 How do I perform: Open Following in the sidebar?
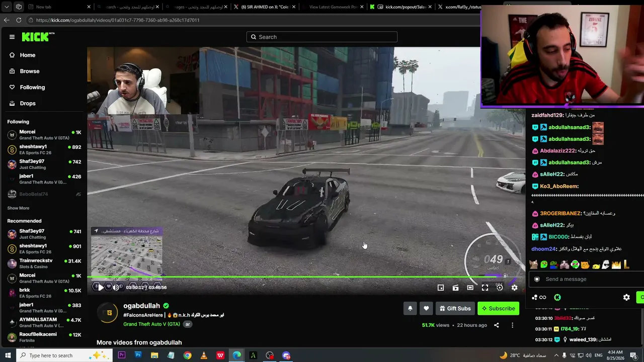click(32, 87)
